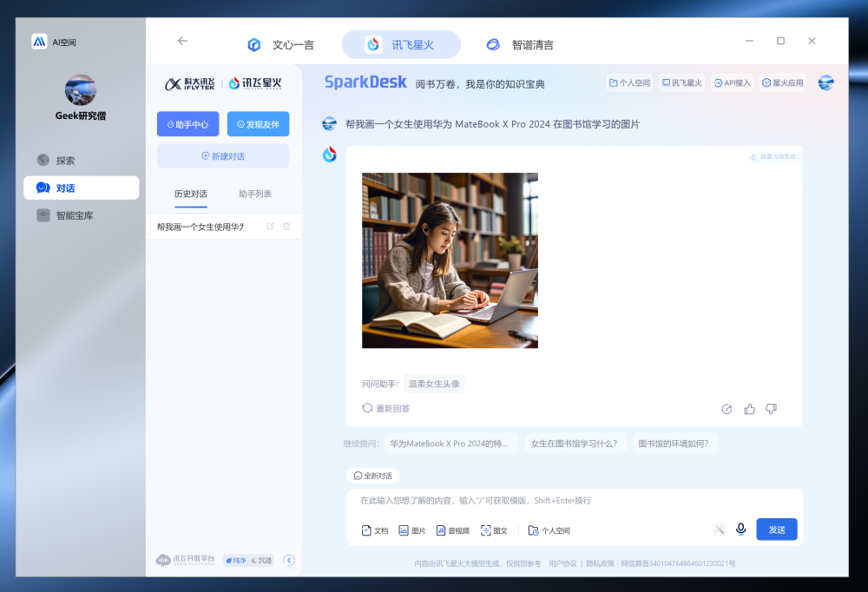The height and width of the screenshot is (592, 868).
Task: Switch to the 智谱清言 tab
Action: (x=520, y=45)
